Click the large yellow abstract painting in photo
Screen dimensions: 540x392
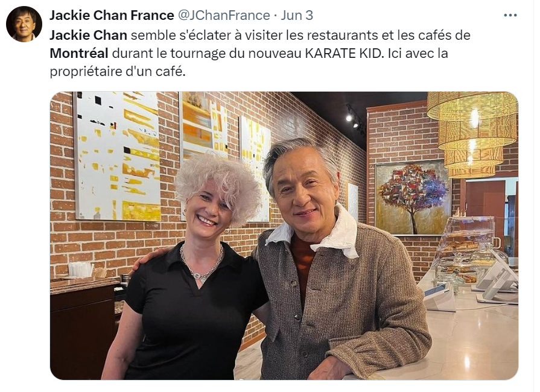pyautogui.click(x=118, y=157)
